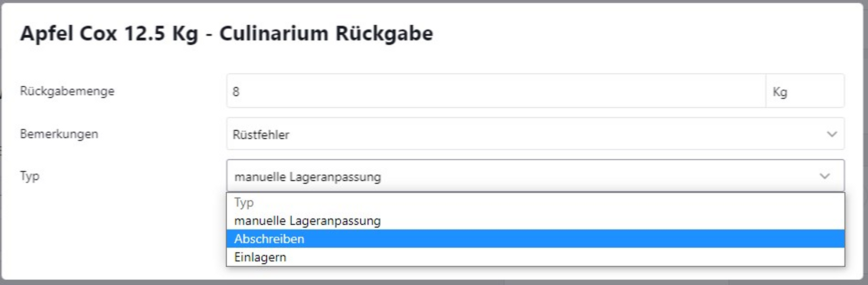Click Culinarium Rückgabe in the dialog heading
Viewport: 868px width, 285px height.
(326, 33)
